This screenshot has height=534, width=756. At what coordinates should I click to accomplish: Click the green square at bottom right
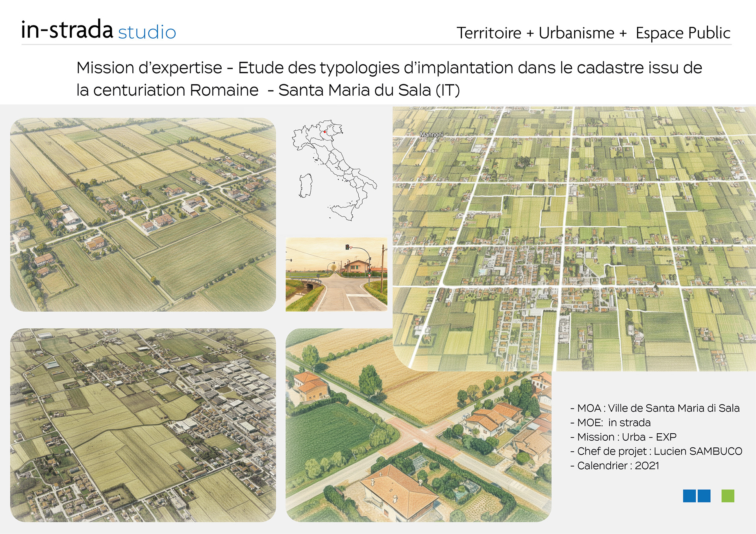[728, 496]
